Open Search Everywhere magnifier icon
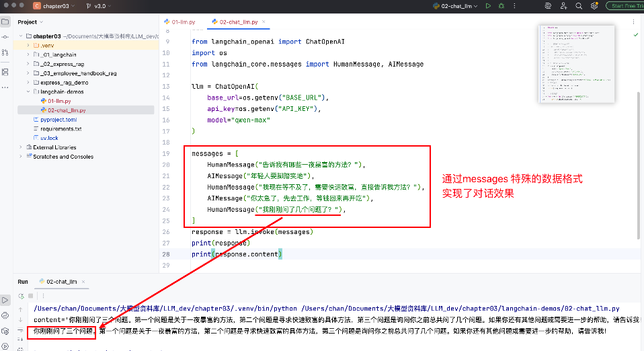Image resolution: width=644 pixels, height=351 pixels. [579, 6]
